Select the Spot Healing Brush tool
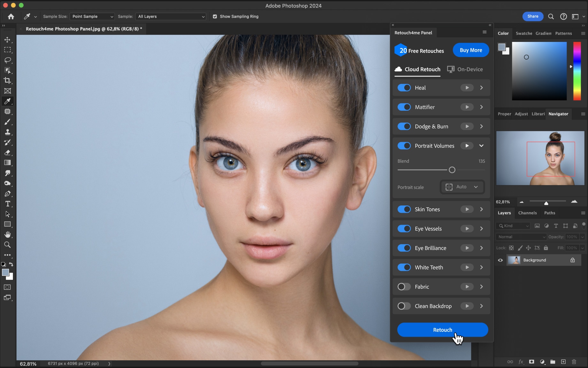Screen dimensions: 588x368 [x=7, y=111]
